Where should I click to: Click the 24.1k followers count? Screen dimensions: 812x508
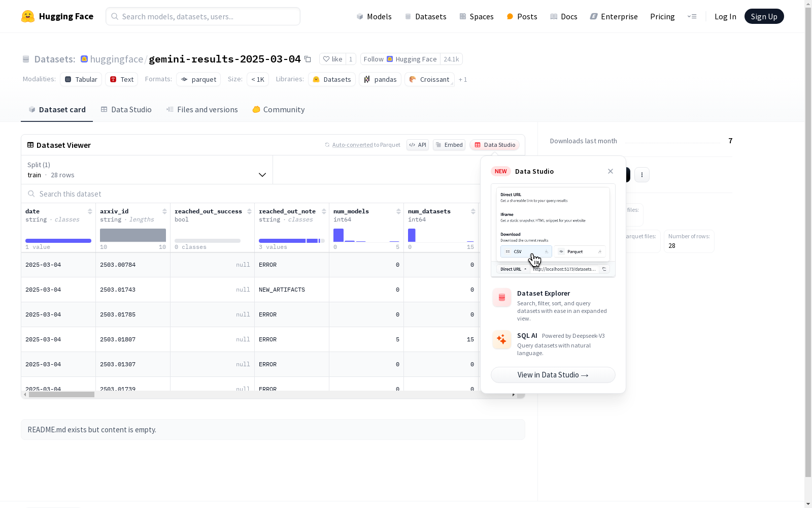pyautogui.click(x=451, y=59)
